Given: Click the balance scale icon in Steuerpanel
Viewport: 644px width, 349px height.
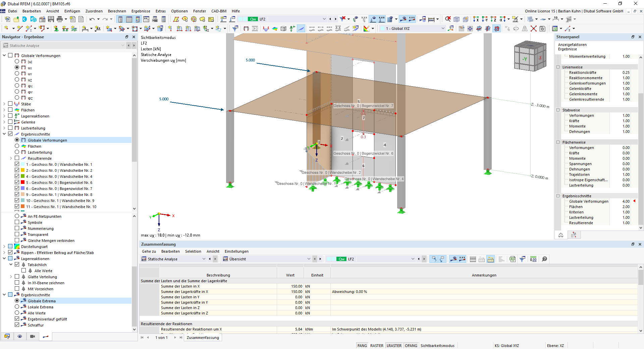Looking at the screenshot, I should 561,235.
